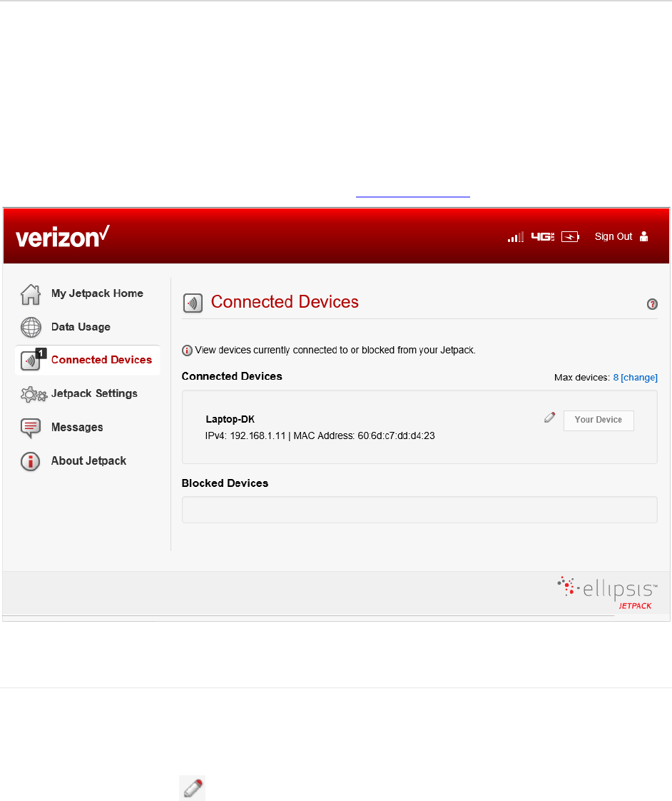Click the user profile icon beside Sign Out
Viewport: 672px width, 801px height.
pos(644,236)
